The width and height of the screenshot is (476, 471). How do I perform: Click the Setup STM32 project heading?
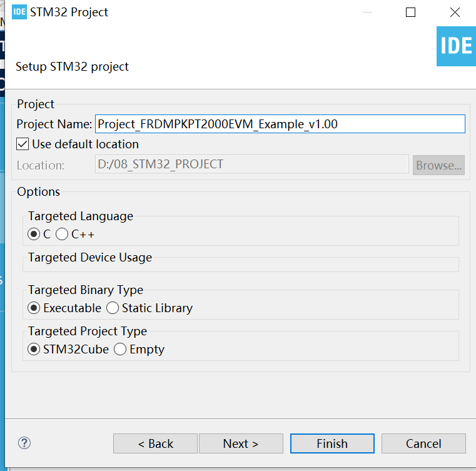coord(73,67)
